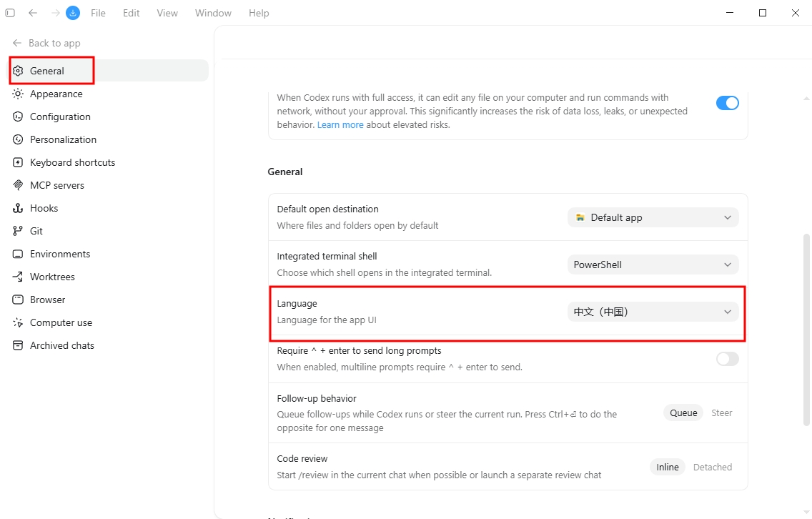Screen dimensions: 812x519
Task: Click the 'Default open destination' label
Action: click(327, 209)
